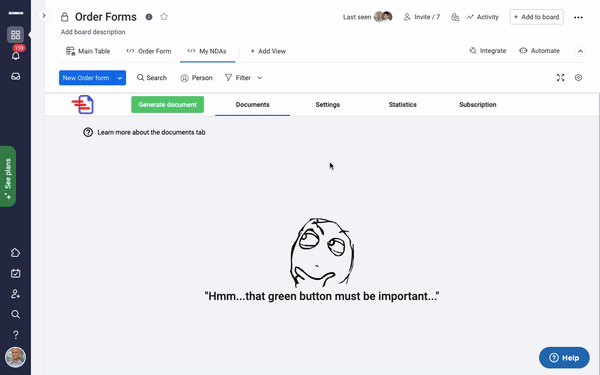Screen dimensions: 600x375
Task: Click the See plans side tab
Action: coord(8,176)
